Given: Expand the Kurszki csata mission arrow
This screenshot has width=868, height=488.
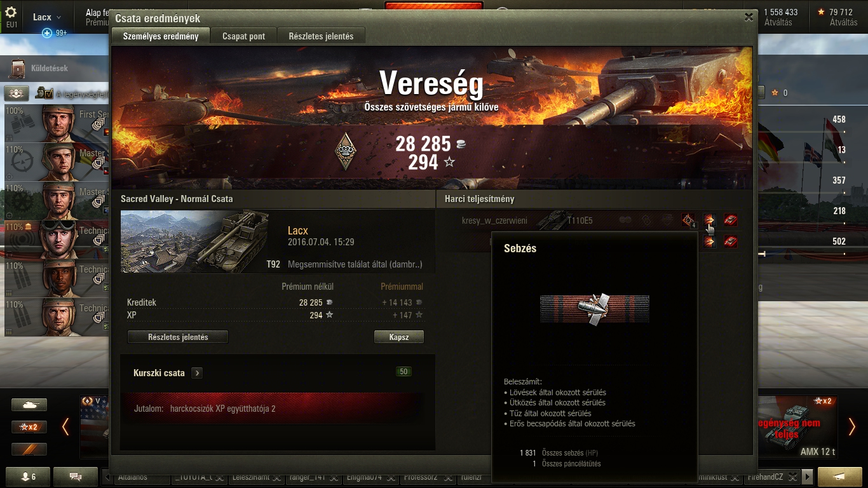Looking at the screenshot, I should pos(197,373).
